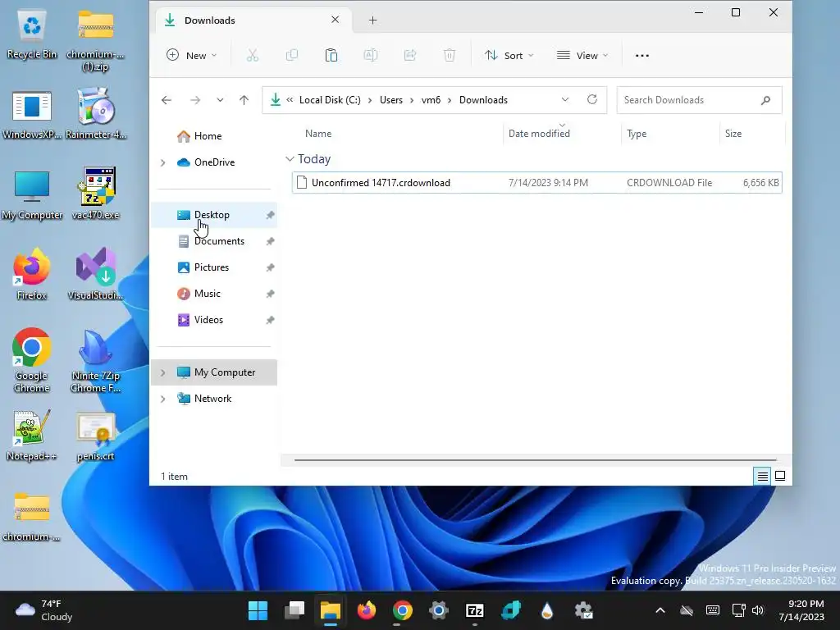Click the Cut scissors icon in toolbar
The image size is (840, 630).
[x=253, y=55]
